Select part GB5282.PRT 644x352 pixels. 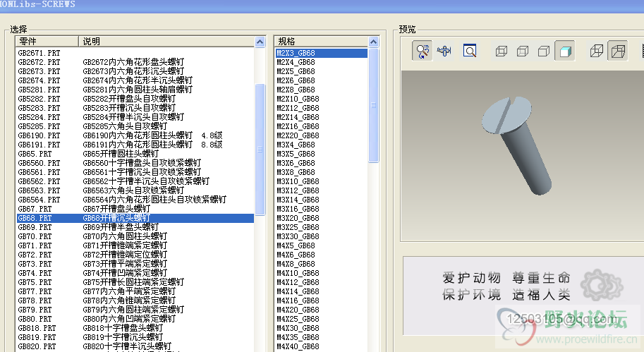pos(135,99)
